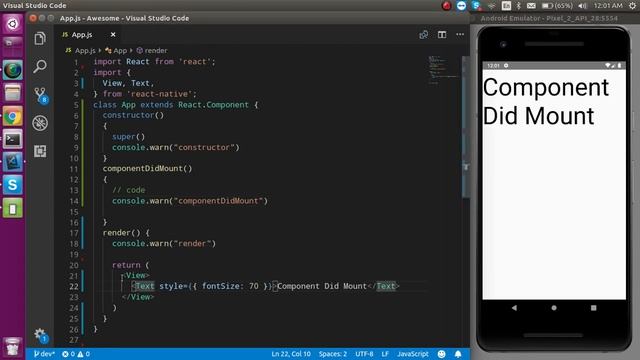
Task: Click the code minimap preview
Action: tap(443, 69)
